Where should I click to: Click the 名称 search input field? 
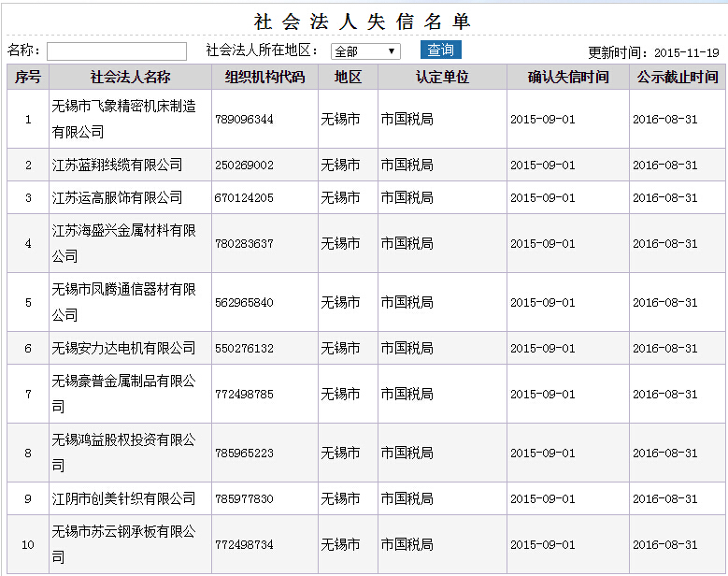click(x=117, y=51)
